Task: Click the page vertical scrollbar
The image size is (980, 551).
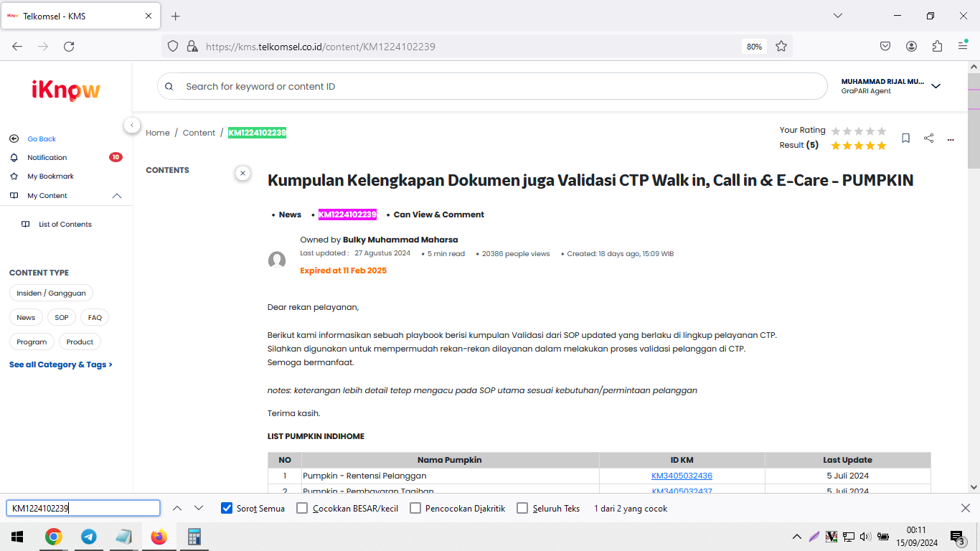Action: [974, 276]
